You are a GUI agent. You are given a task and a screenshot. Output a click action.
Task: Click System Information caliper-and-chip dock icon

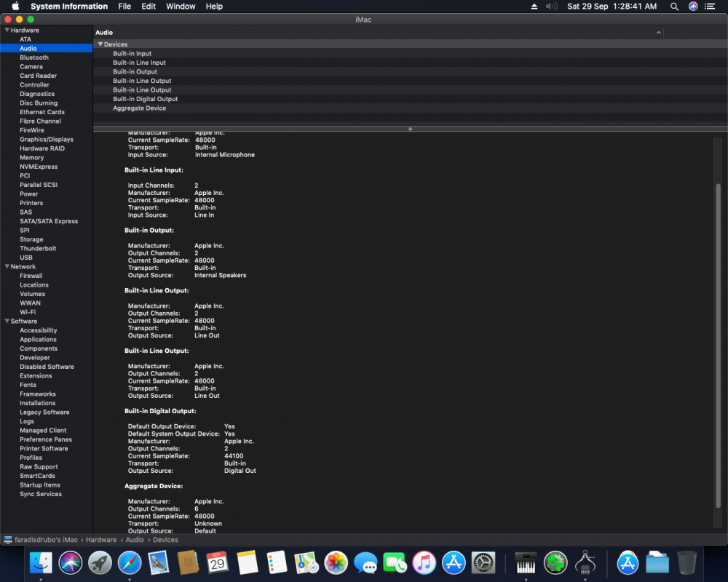click(585, 563)
